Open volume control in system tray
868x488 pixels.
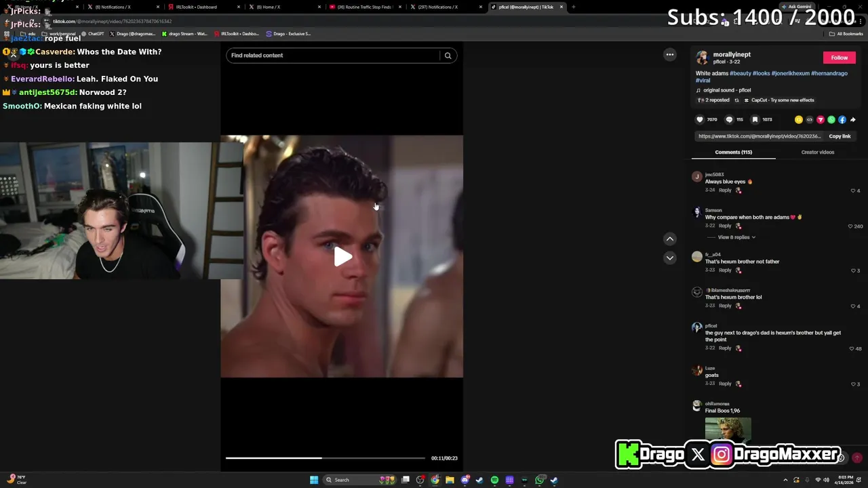[826, 480]
